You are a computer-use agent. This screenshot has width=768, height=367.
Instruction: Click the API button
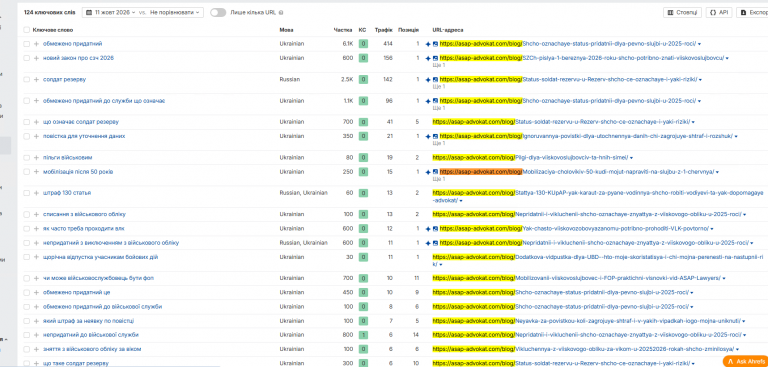tap(719, 13)
